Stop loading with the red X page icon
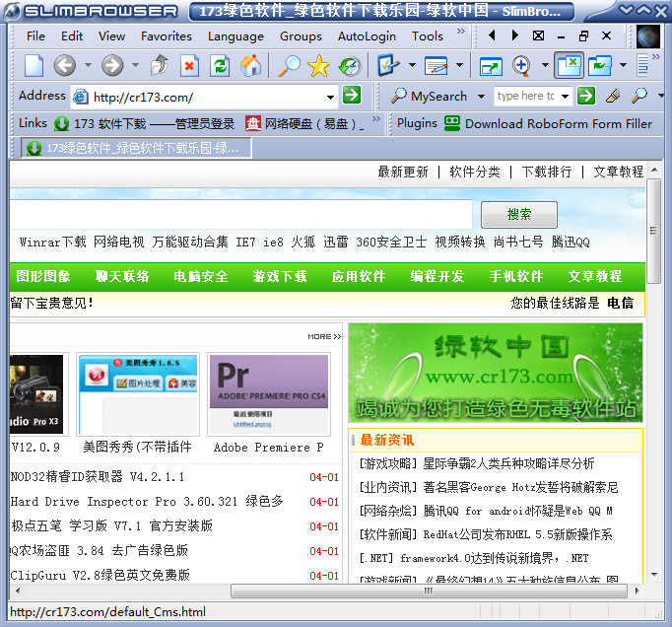 tap(189, 66)
